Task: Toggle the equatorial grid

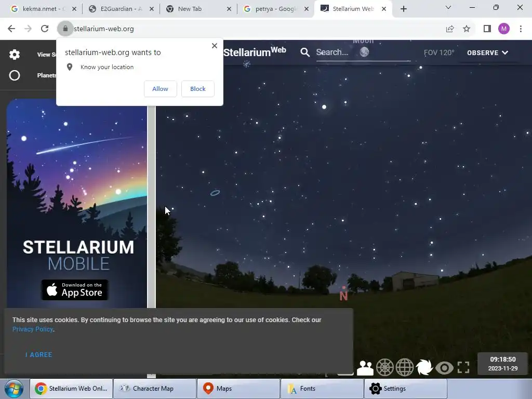Action: [404, 367]
